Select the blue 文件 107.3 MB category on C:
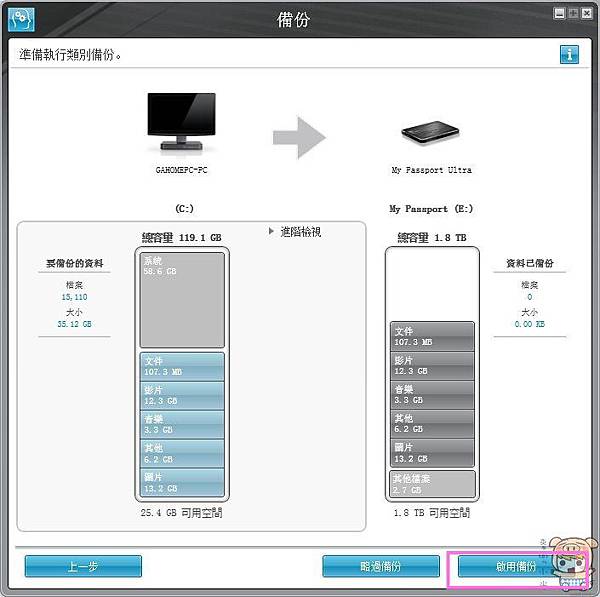The height and width of the screenshot is (597, 600). [182, 367]
